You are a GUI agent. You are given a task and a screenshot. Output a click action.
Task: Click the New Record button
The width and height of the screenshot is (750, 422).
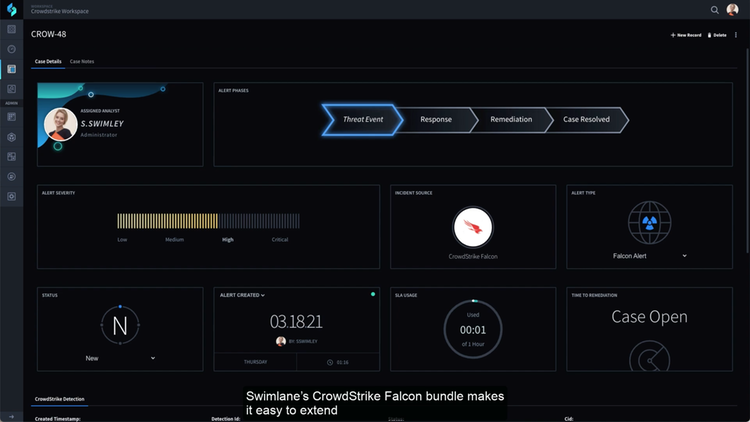[x=686, y=35]
